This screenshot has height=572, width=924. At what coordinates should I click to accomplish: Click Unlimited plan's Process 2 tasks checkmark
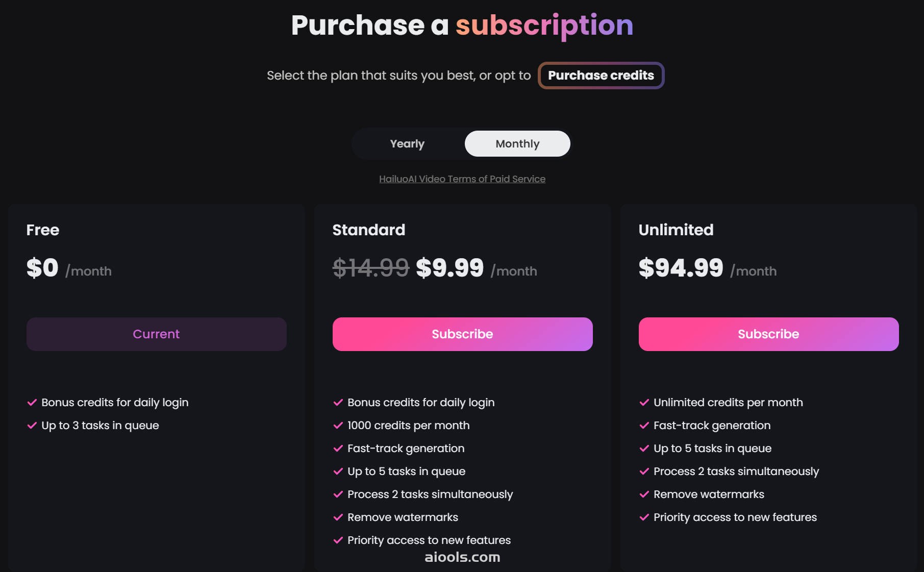[x=644, y=471]
